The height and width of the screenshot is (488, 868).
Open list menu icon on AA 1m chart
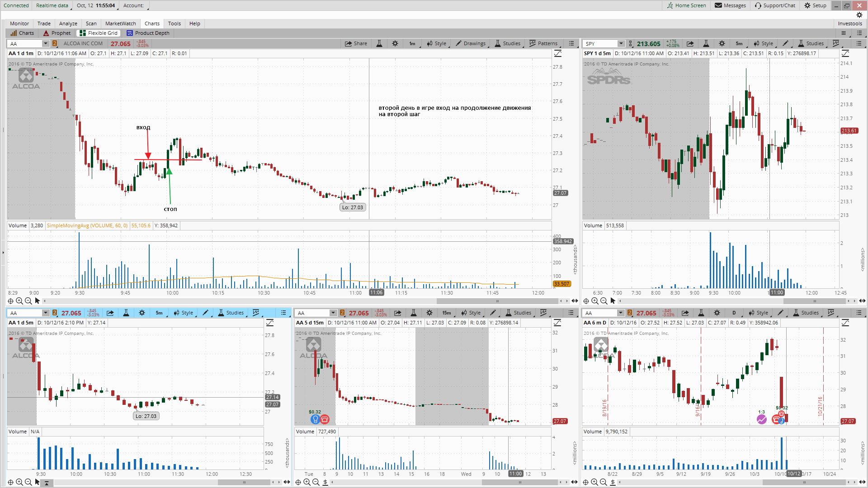[571, 43]
